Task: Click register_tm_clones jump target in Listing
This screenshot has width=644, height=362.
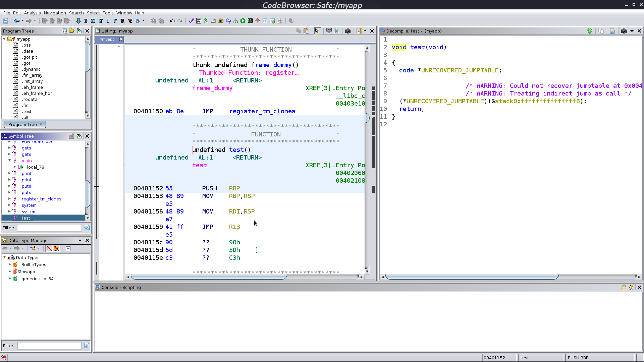Action: 262,111
